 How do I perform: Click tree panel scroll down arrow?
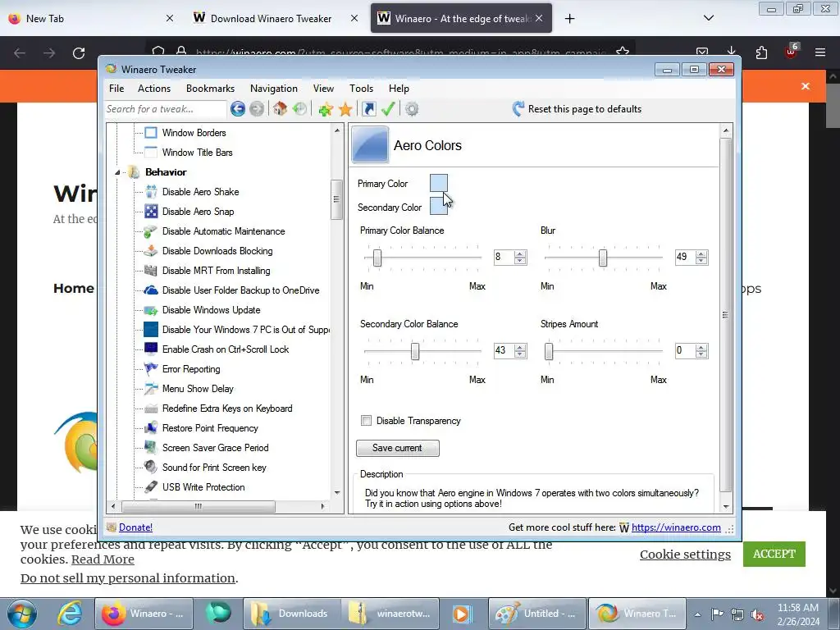[x=337, y=493]
